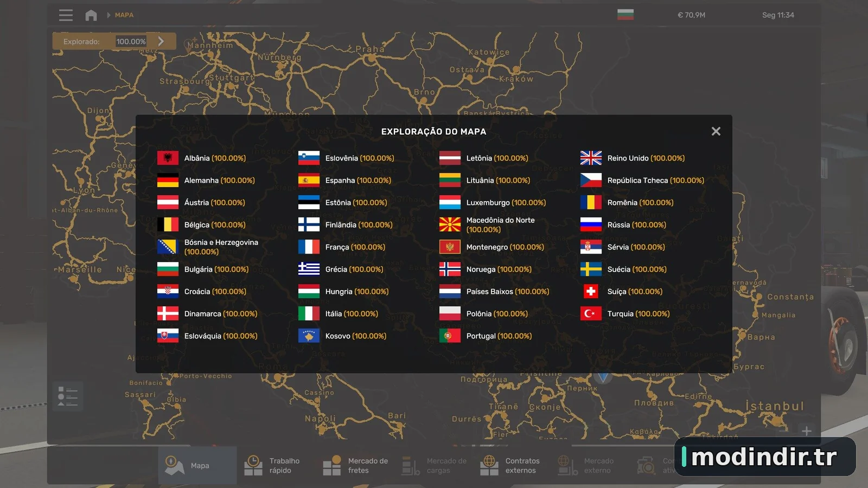Image resolution: width=868 pixels, height=488 pixels.
Task: Click the Portugal flag icon
Action: click(x=450, y=336)
